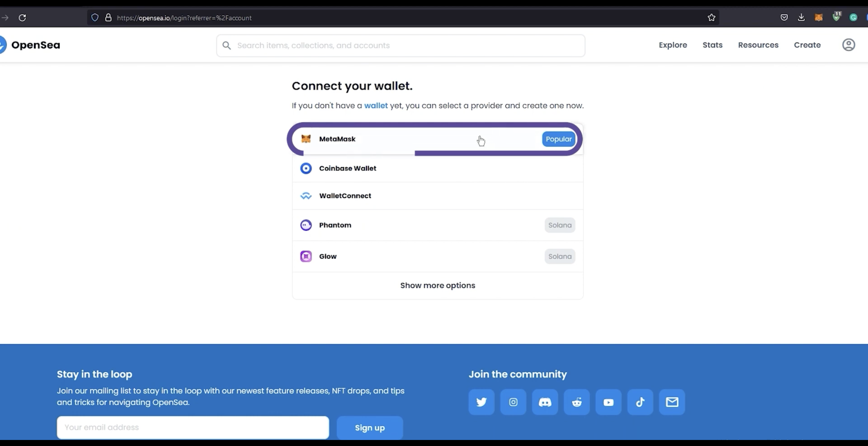Click the email newsletter icon
Screen dimensions: 868x446
672,402
